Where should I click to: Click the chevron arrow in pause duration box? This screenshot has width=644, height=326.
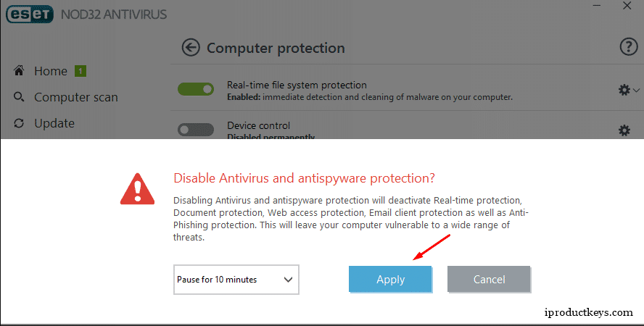pos(288,280)
